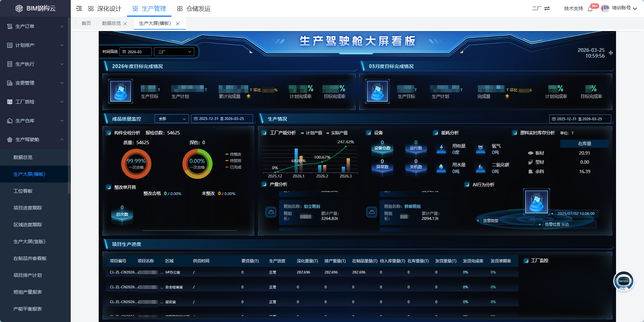Click the 拼装班组 team icon
The width and height of the screenshot is (644, 322).
pyautogui.click(x=372, y=212)
